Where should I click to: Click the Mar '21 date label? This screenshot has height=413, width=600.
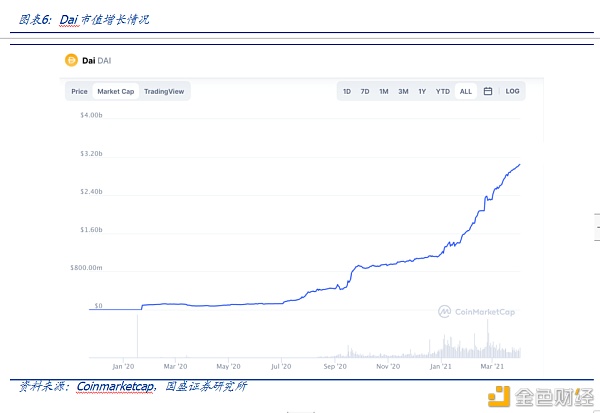tap(492, 366)
